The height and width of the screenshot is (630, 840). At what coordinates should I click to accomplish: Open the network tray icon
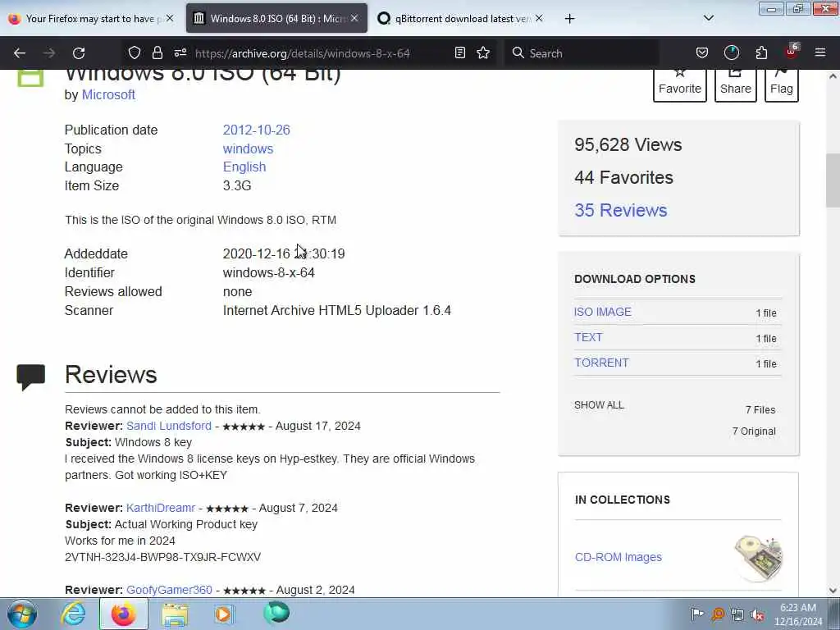coord(737,614)
